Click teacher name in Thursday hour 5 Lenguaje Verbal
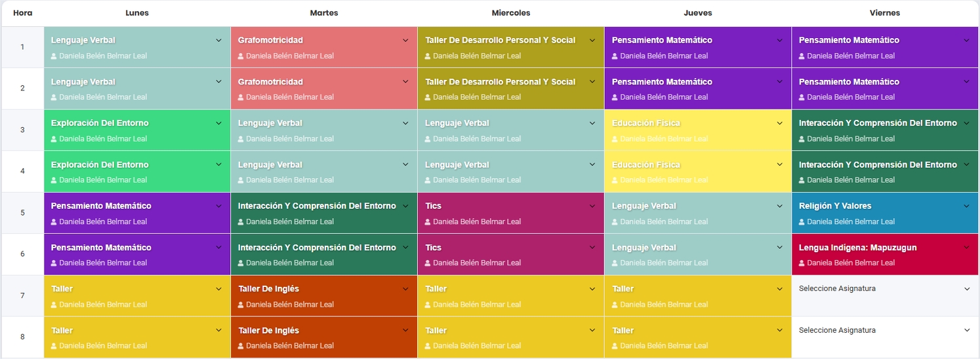This screenshot has height=359, width=980. tap(664, 222)
